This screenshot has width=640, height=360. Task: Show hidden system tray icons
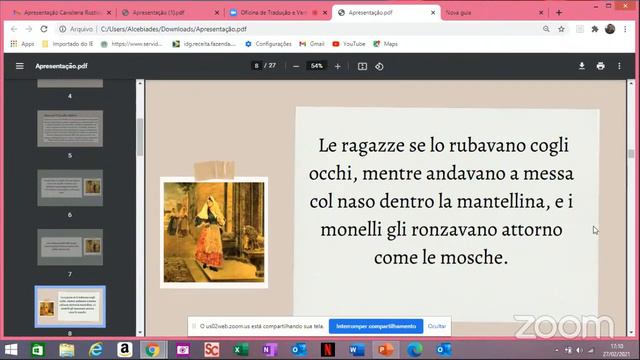(557, 350)
